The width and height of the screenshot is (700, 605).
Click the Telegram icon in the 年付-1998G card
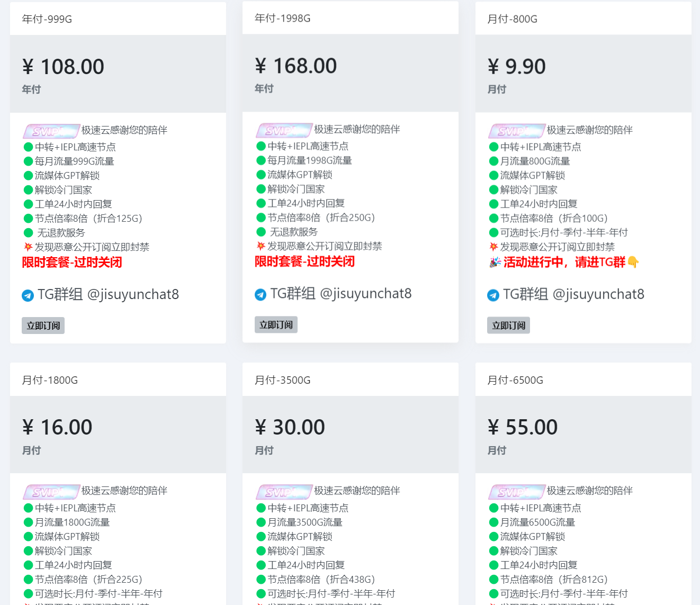coord(261,294)
